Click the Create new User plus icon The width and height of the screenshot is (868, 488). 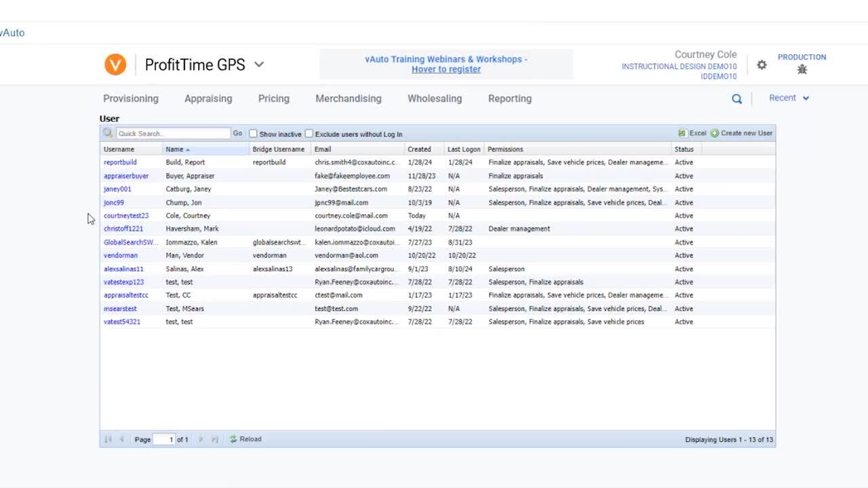pos(715,134)
